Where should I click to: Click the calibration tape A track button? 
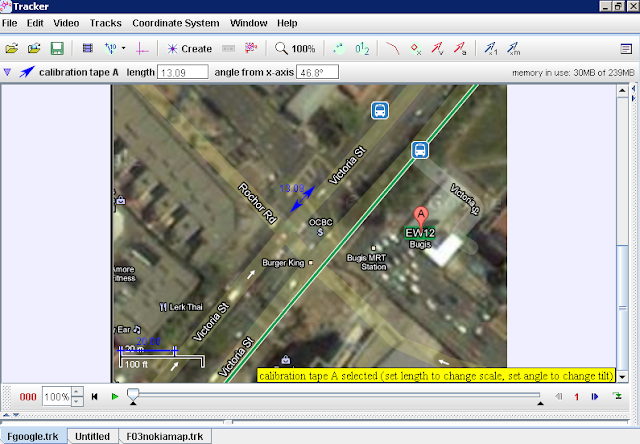click(69, 72)
